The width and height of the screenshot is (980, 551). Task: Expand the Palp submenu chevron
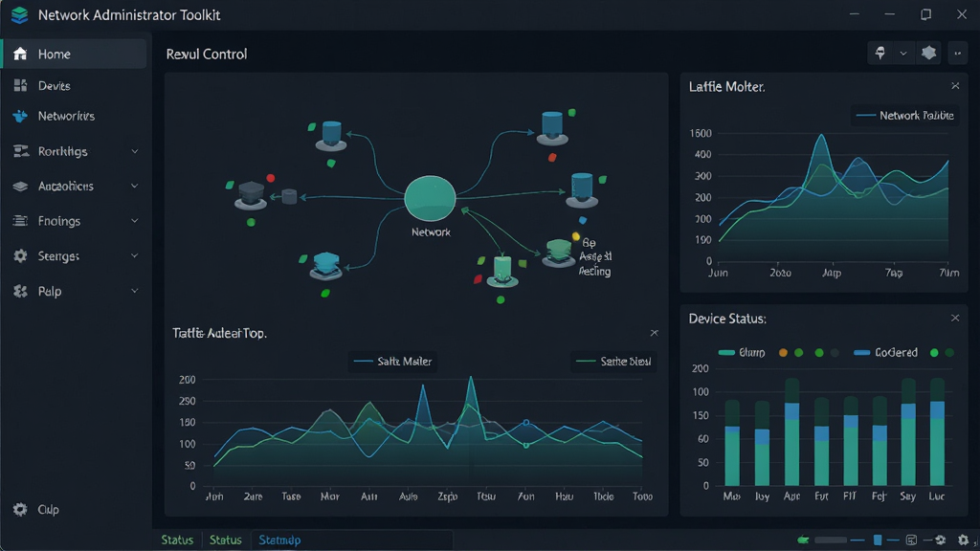coord(134,291)
